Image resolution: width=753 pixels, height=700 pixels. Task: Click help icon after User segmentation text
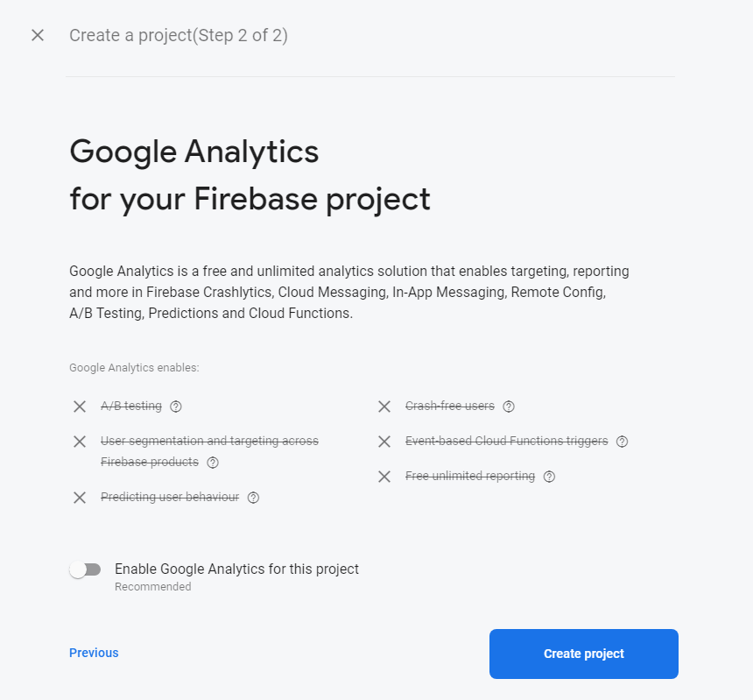click(213, 463)
